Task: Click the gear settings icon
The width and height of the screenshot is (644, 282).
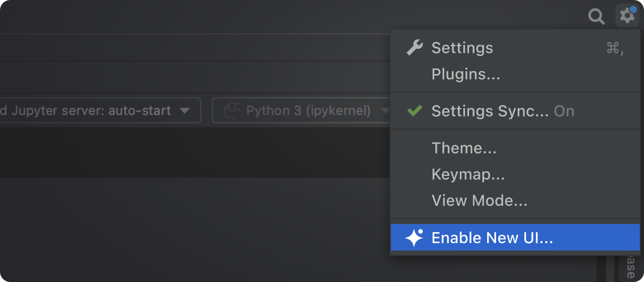Action: click(627, 17)
